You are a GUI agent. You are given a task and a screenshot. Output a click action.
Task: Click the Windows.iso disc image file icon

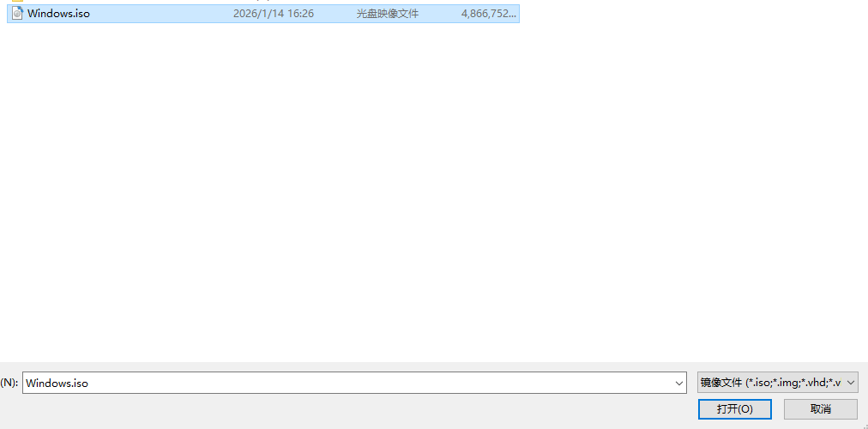pyautogui.click(x=17, y=14)
